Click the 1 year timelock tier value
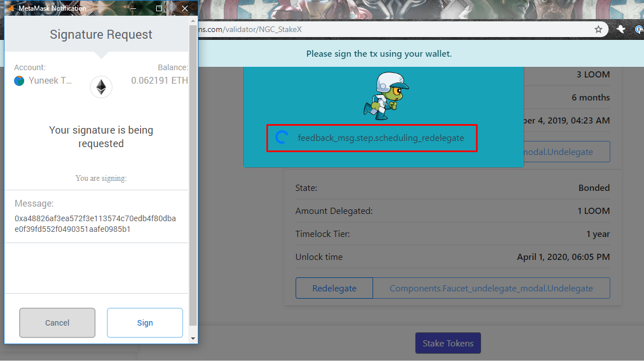 pyautogui.click(x=598, y=234)
